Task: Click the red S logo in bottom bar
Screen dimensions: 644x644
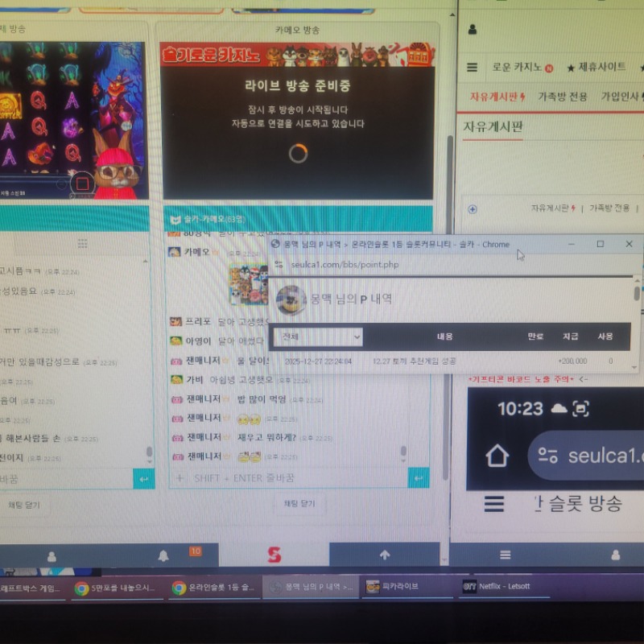Action: coord(275,555)
